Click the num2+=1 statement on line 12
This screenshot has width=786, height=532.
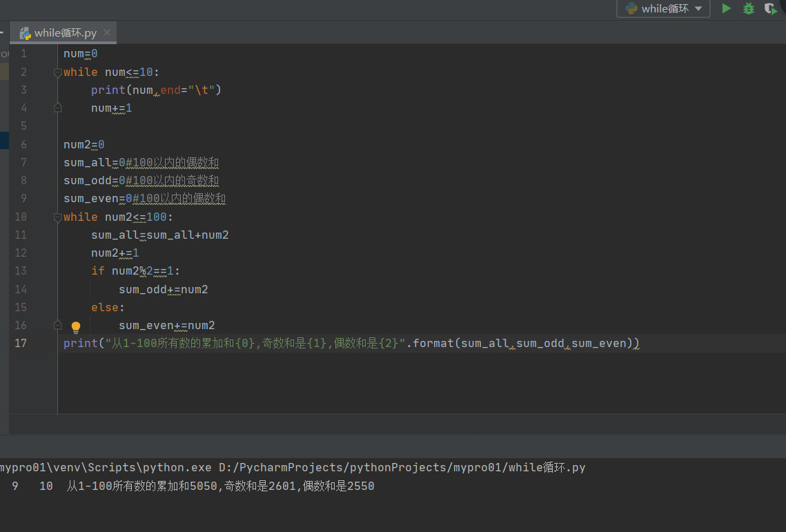pyautogui.click(x=115, y=253)
